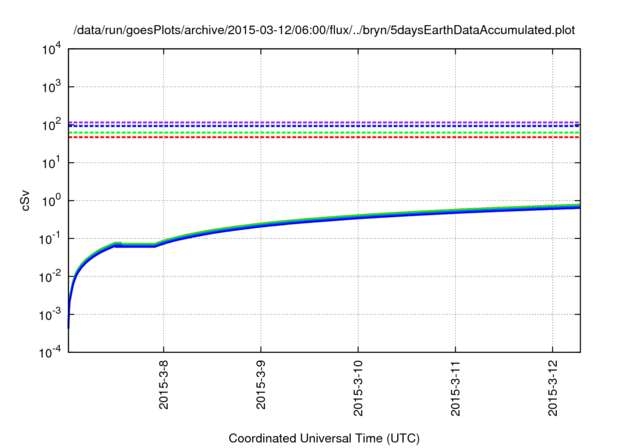Click the 10^-2 y-axis tick label
The height and width of the screenshot is (448, 640).
50,276
